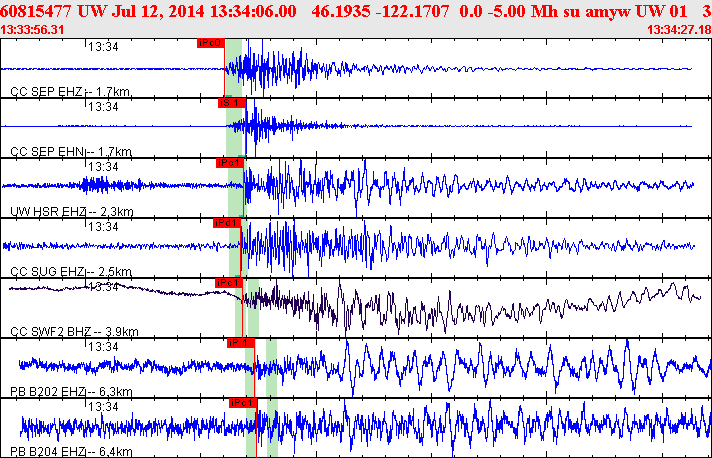Click the start time 13:33:56.31
The width and height of the screenshot is (712, 458).
click(x=34, y=29)
